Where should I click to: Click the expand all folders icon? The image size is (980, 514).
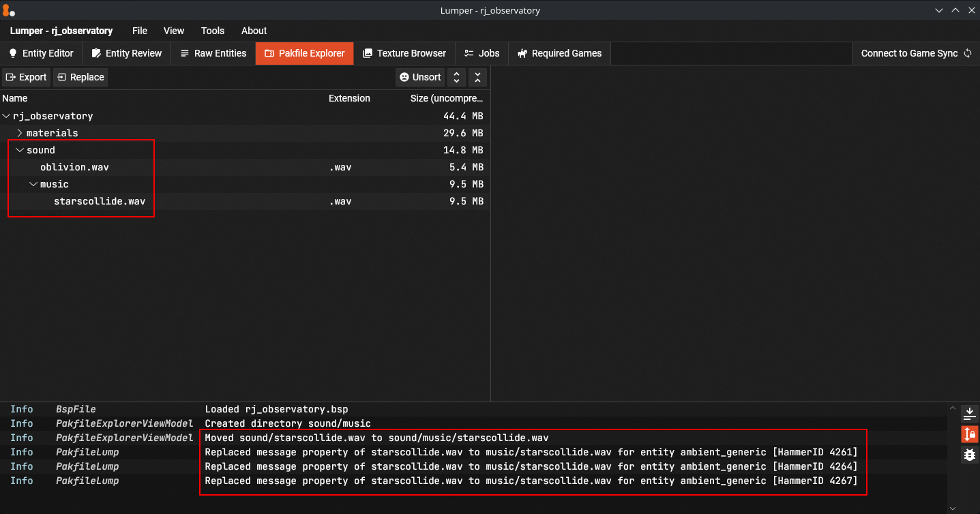[x=457, y=77]
